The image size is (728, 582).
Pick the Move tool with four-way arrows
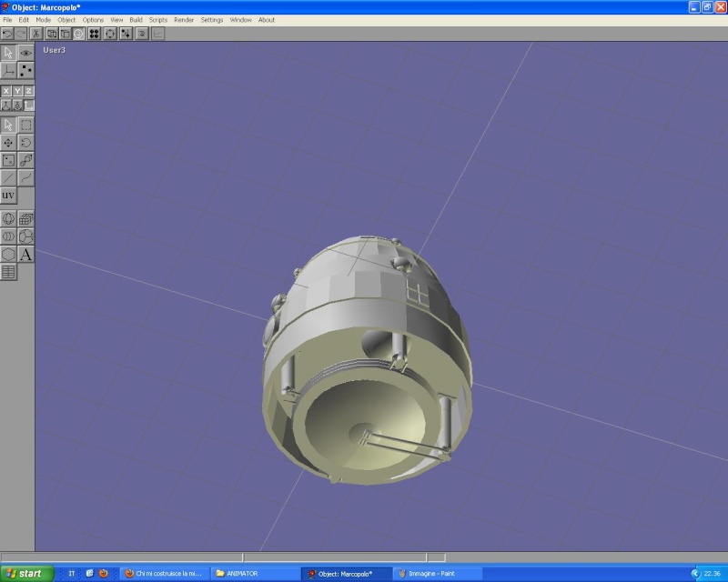coord(8,143)
